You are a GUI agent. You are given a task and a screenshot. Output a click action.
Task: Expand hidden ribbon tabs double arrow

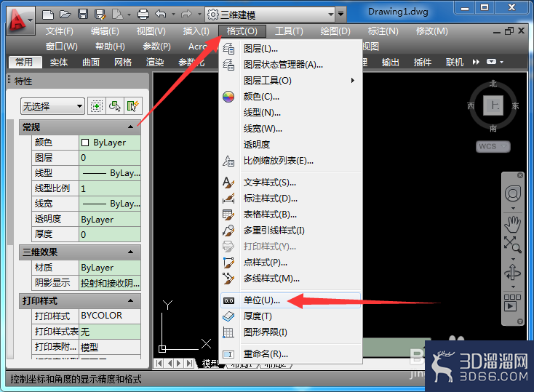[476, 62]
